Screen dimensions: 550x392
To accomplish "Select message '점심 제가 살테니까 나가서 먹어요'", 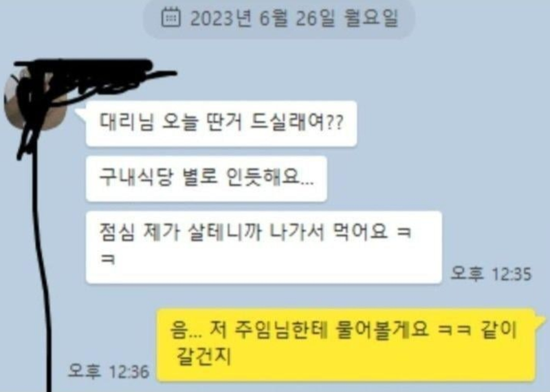I will click(x=264, y=248).
